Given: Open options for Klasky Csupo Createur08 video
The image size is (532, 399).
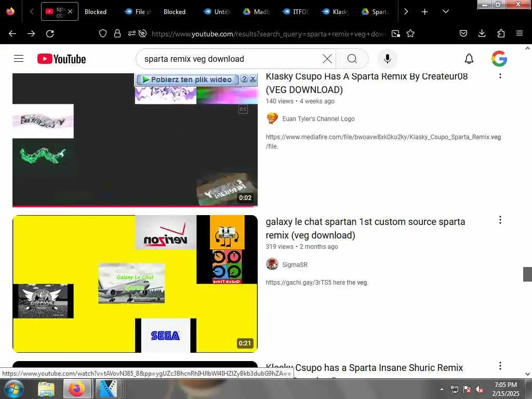Looking at the screenshot, I should (500, 75).
